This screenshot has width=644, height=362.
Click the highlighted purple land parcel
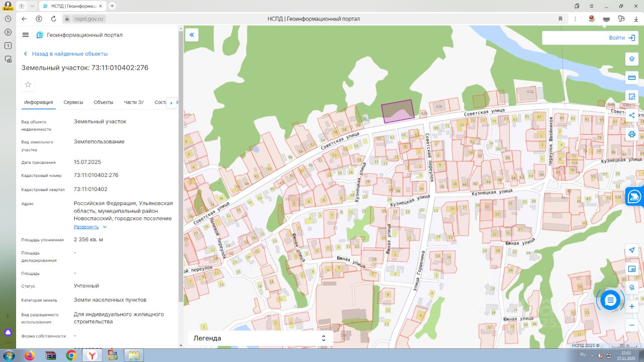click(x=397, y=112)
